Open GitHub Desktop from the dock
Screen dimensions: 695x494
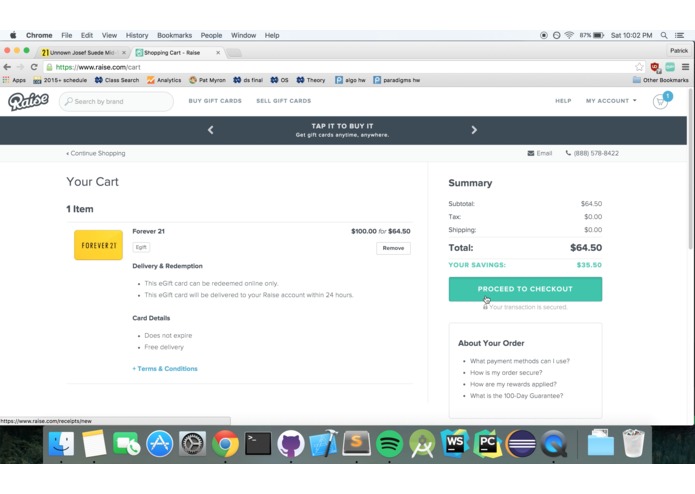tap(291, 443)
